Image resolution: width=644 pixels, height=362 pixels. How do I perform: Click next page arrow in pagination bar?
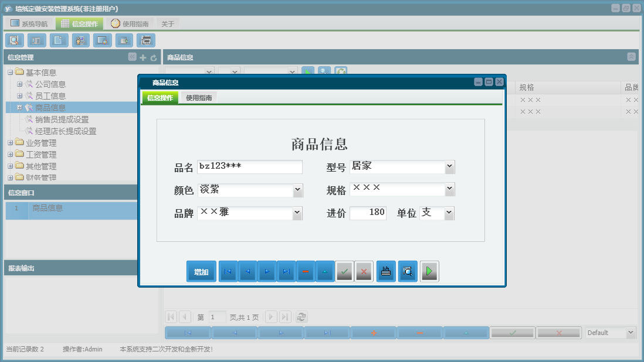pos(271,316)
